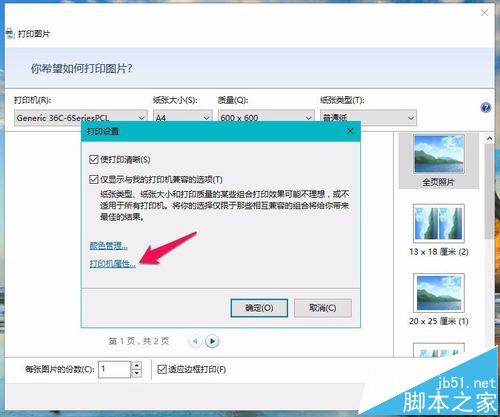Open the 质量(Q) 600 x 600 dropdown

click(266, 118)
